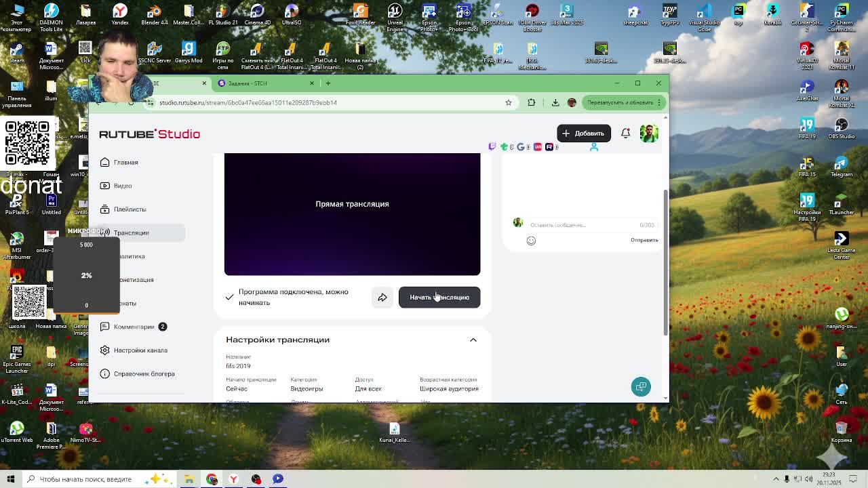Open the support chat floating button

coord(641,386)
